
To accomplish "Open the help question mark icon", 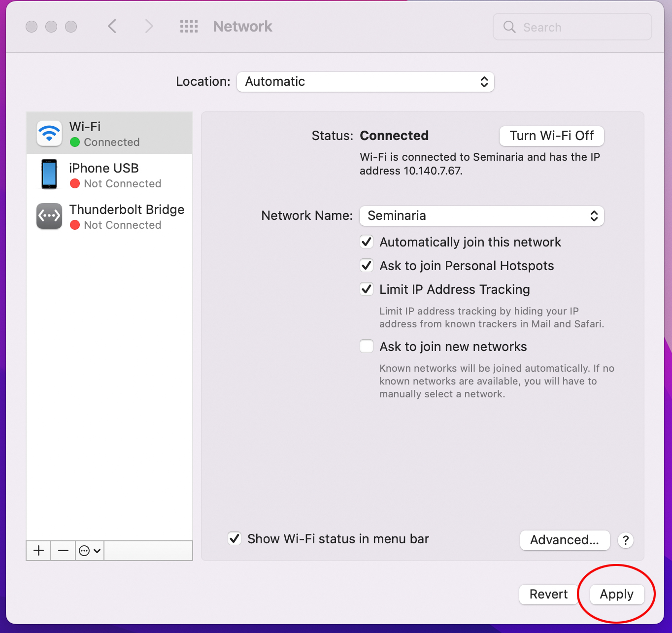I will pos(625,540).
